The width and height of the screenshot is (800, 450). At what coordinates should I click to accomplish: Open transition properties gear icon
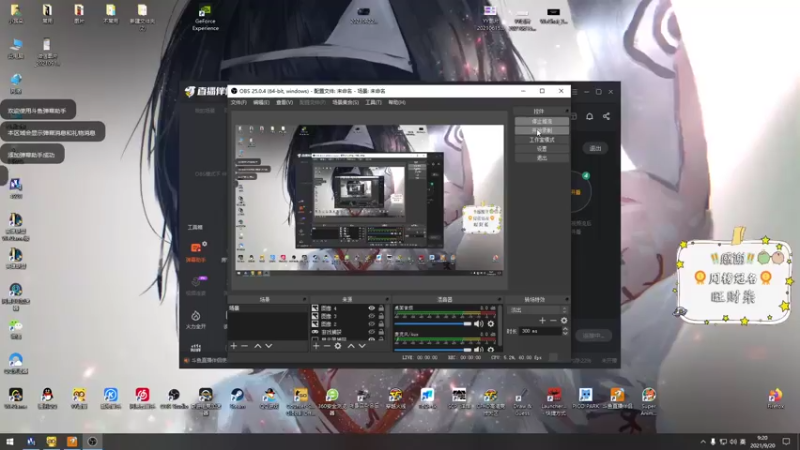tap(564, 320)
